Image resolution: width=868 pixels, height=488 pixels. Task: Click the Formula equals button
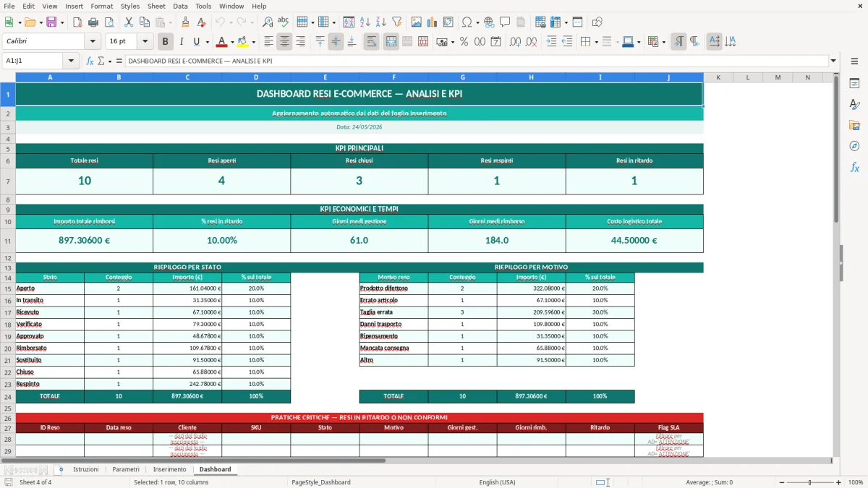point(119,61)
